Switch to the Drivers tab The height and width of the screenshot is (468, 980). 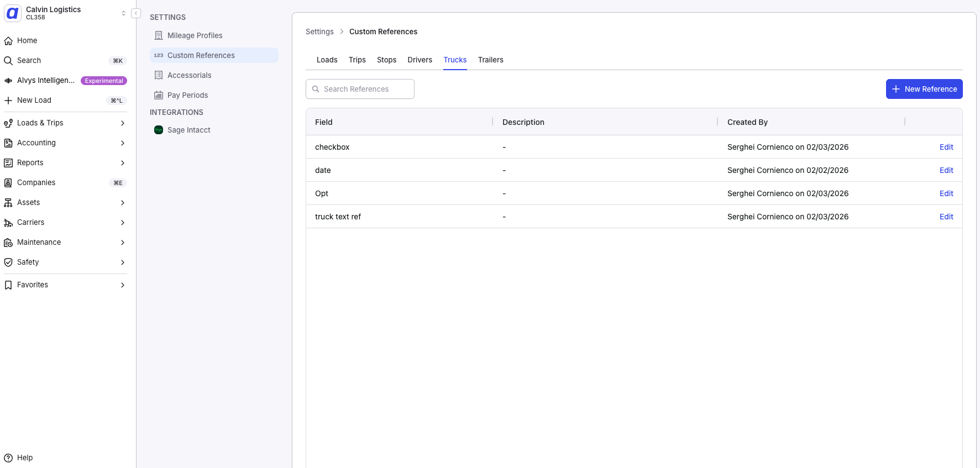[x=420, y=60]
